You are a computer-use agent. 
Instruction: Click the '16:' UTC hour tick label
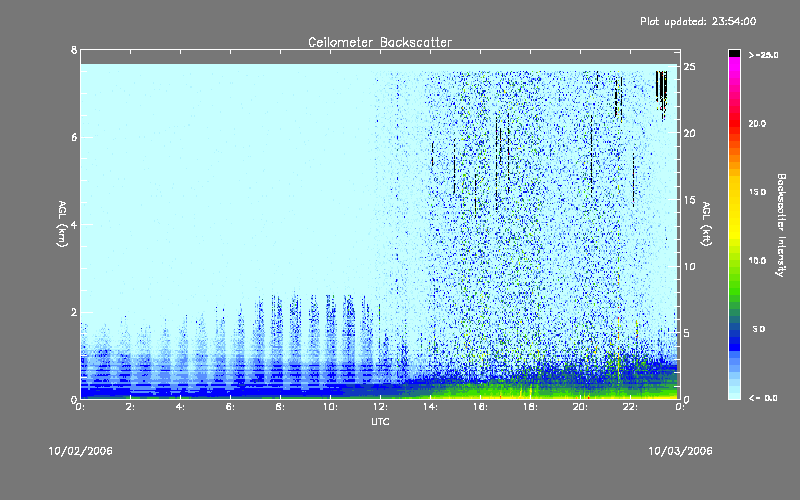coord(481,407)
